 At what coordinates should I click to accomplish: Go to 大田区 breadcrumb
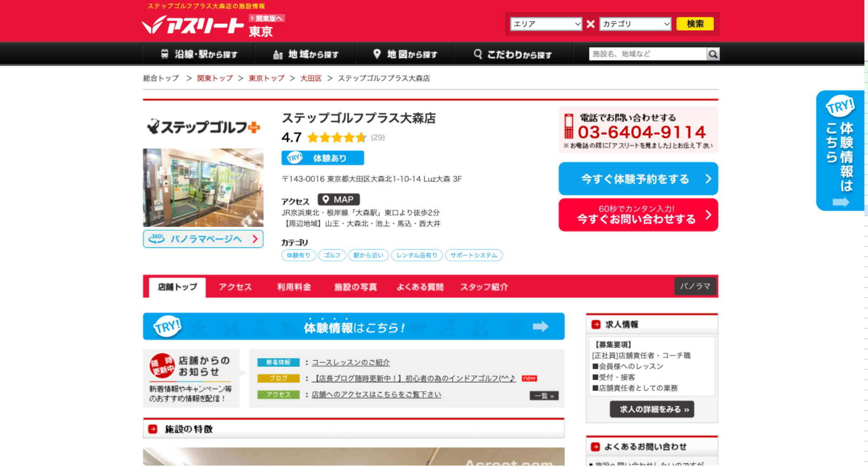[311, 78]
